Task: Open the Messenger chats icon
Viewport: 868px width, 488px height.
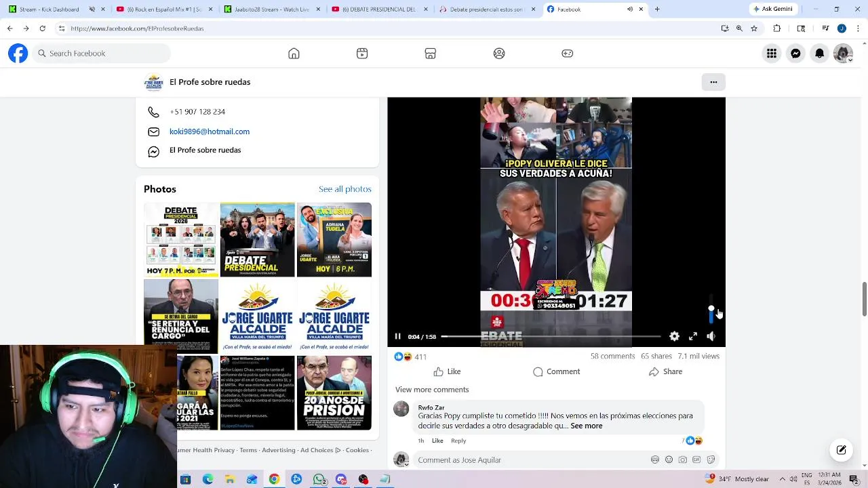Action: [x=795, y=54]
